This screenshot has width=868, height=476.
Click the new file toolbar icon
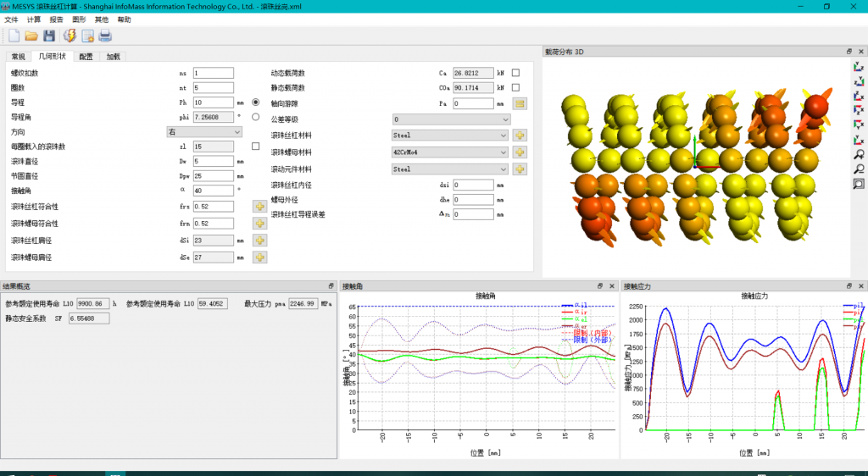[x=14, y=36]
